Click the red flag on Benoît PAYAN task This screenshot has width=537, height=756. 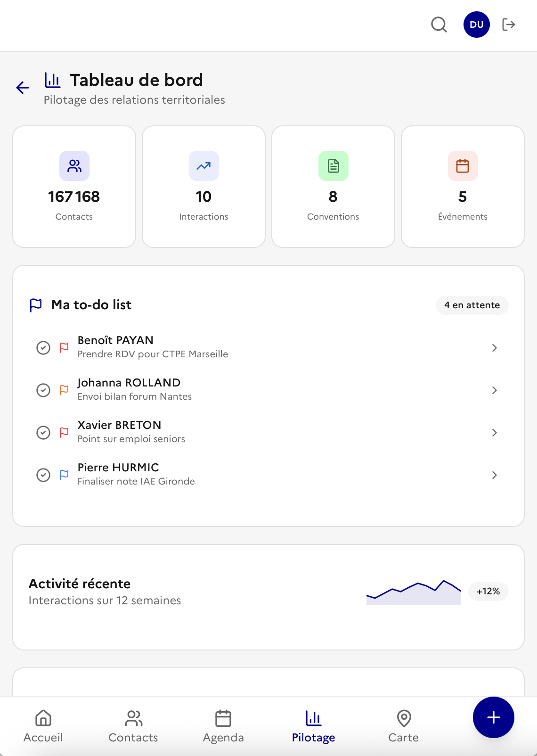click(64, 348)
